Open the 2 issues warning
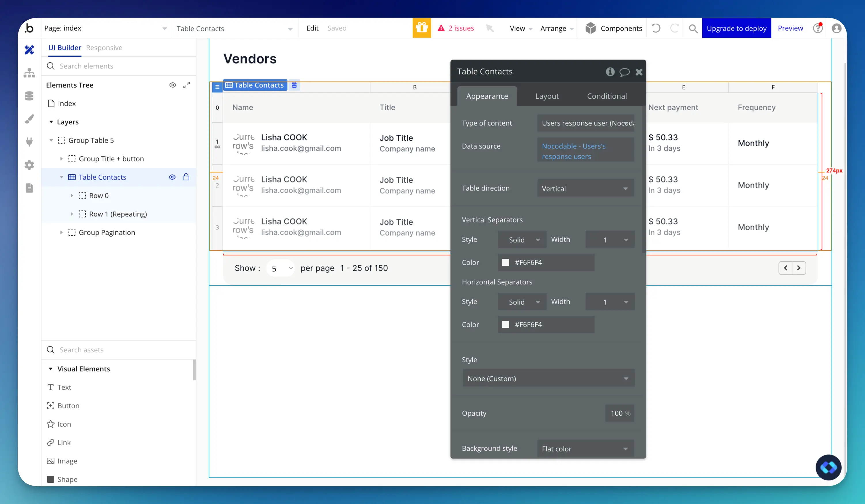The height and width of the screenshot is (504, 865). pos(455,28)
